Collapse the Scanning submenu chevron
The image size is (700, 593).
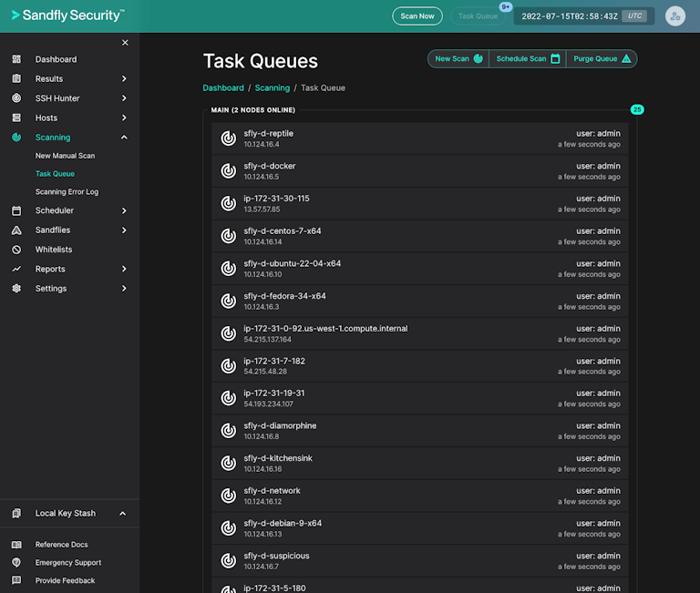coord(124,138)
